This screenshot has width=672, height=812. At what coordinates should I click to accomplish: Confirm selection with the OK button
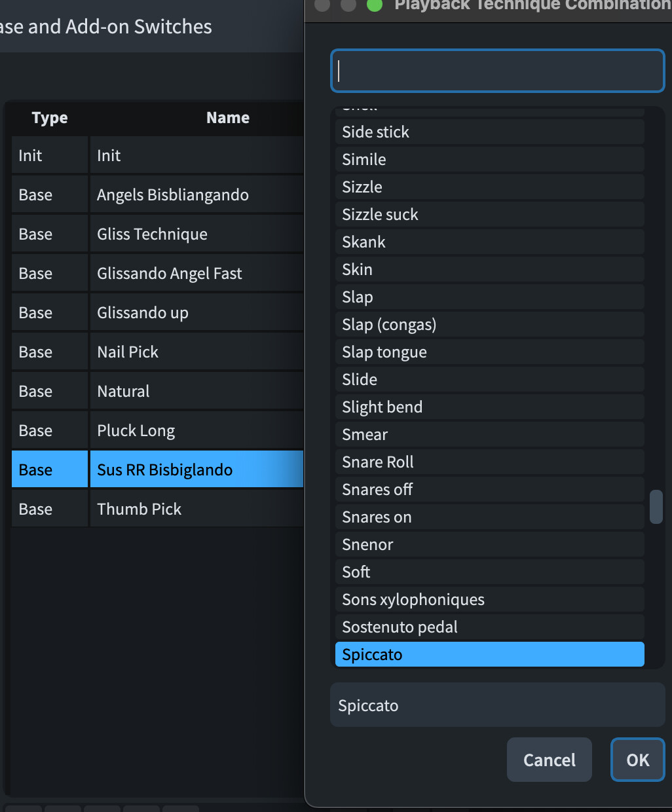637,760
